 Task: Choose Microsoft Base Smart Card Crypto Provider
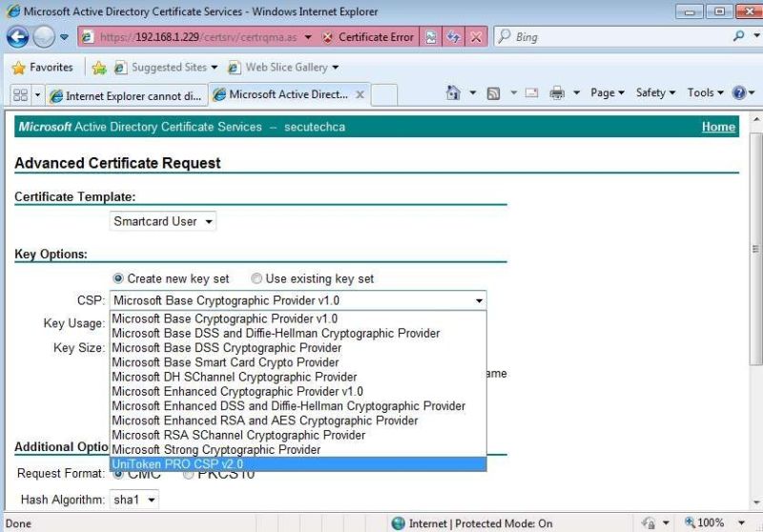pos(298,362)
